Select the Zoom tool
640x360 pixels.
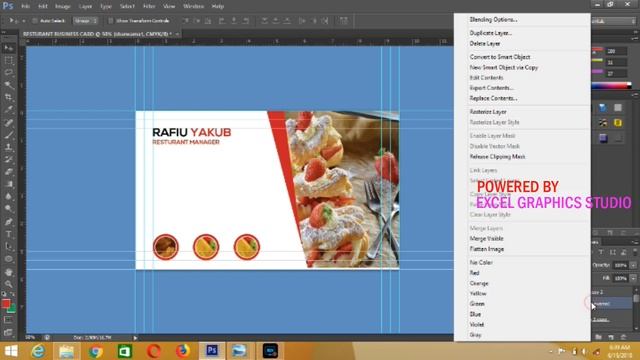tap(8, 284)
